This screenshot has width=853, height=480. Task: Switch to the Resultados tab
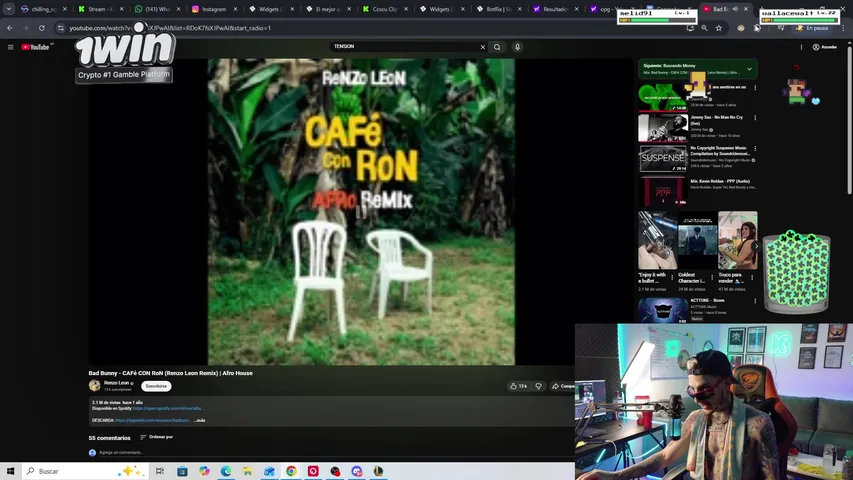coord(555,9)
